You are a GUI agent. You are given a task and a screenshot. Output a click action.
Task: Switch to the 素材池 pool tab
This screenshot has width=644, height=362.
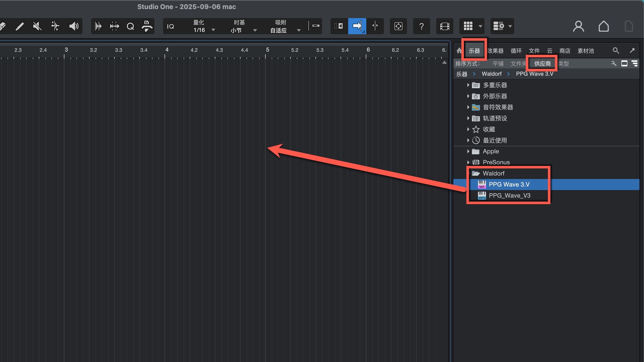click(586, 51)
